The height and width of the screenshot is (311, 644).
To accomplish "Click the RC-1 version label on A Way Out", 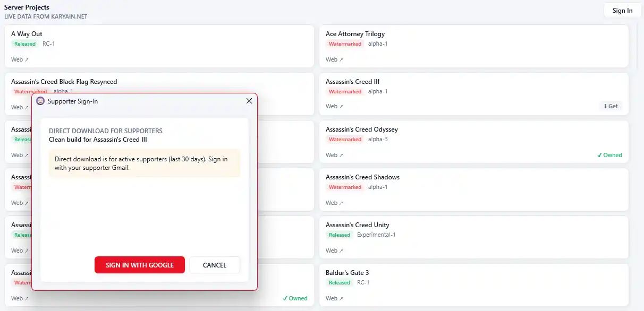I will 48,44.
